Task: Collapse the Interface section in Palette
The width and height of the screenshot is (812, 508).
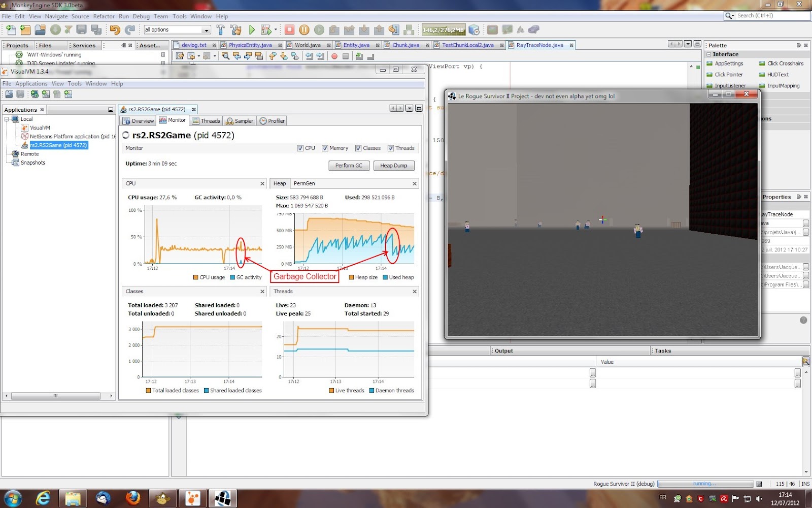Action: [x=709, y=54]
